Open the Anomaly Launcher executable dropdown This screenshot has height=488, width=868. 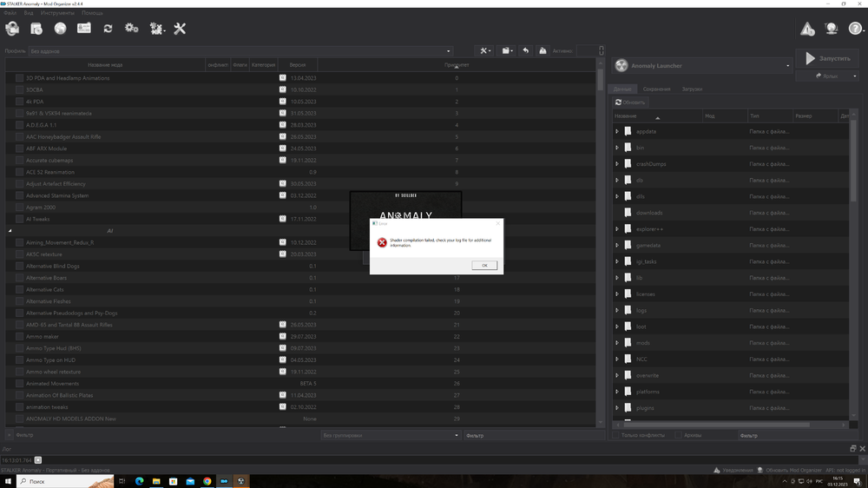(702, 66)
